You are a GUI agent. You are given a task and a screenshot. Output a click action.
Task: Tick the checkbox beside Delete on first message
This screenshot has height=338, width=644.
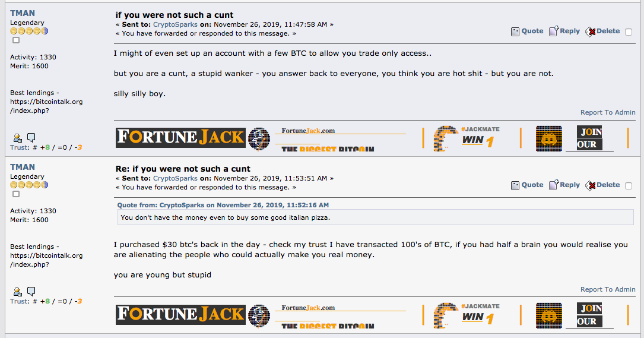[x=629, y=32]
